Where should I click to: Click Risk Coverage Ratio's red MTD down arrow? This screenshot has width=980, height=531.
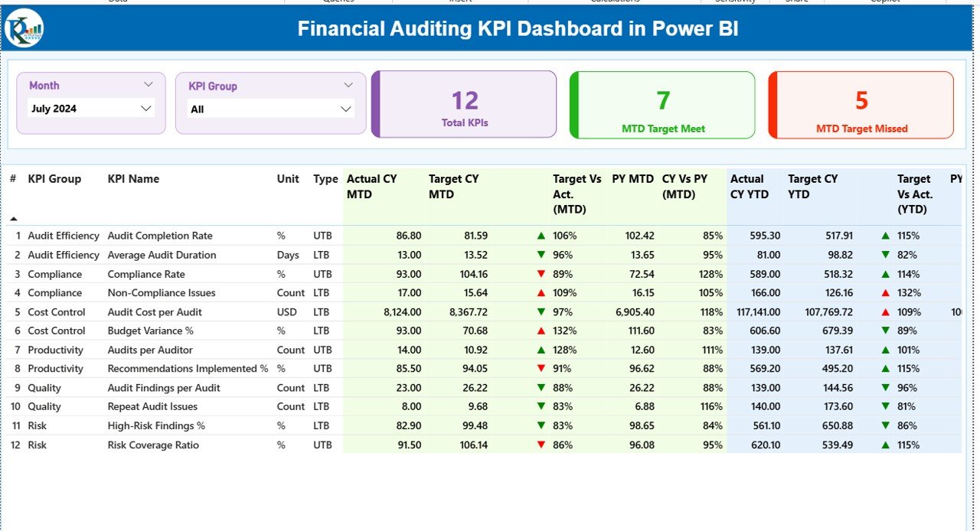coord(541,445)
